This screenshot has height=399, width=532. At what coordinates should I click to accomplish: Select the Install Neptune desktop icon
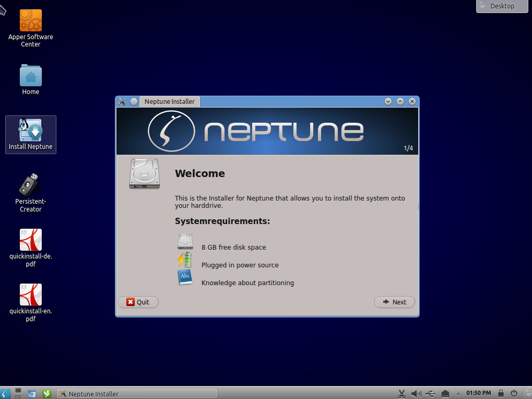(x=30, y=134)
